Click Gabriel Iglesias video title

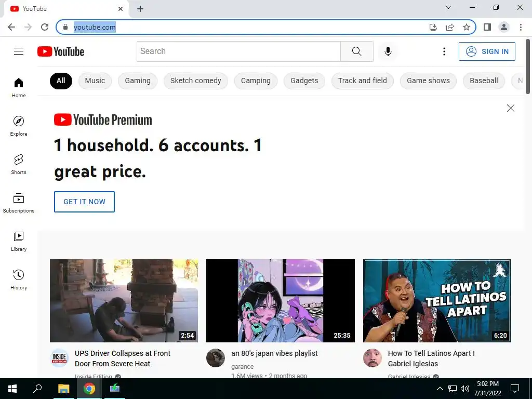[x=431, y=358]
